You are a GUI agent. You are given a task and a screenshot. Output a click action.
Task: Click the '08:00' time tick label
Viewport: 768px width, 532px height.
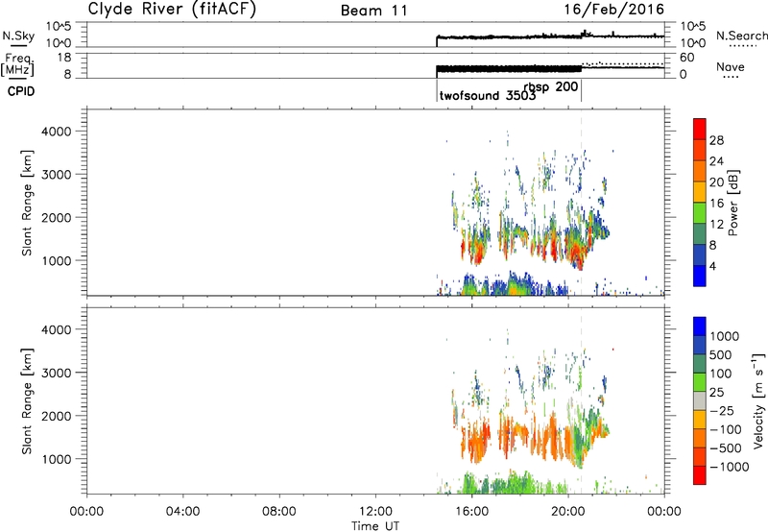pos(279,512)
